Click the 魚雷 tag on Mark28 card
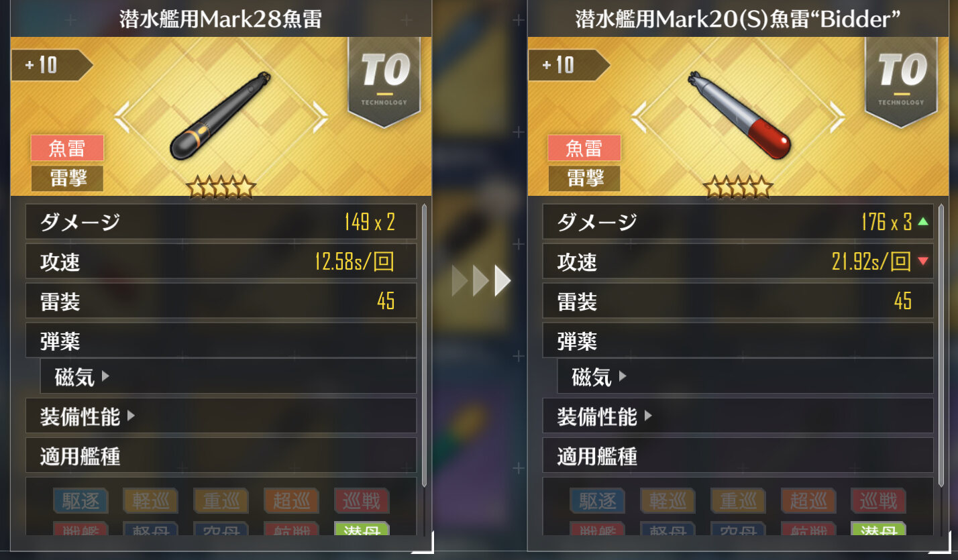 click(67, 148)
